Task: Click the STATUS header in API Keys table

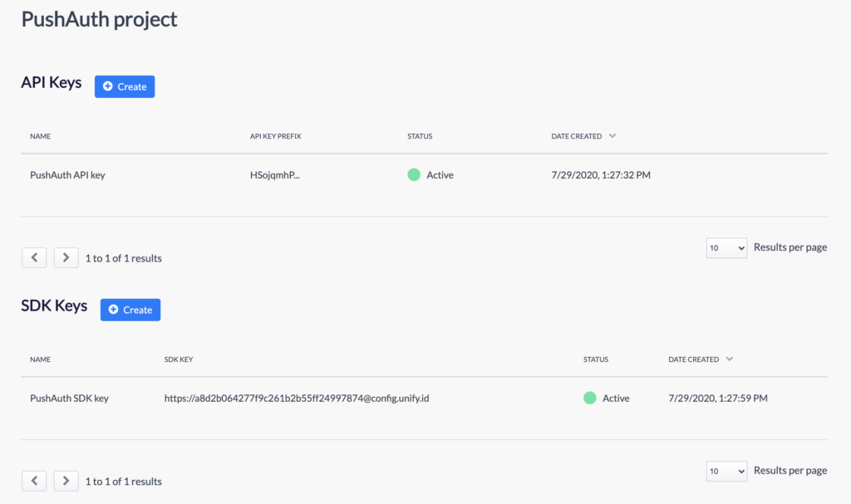Action: click(x=420, y=136)
